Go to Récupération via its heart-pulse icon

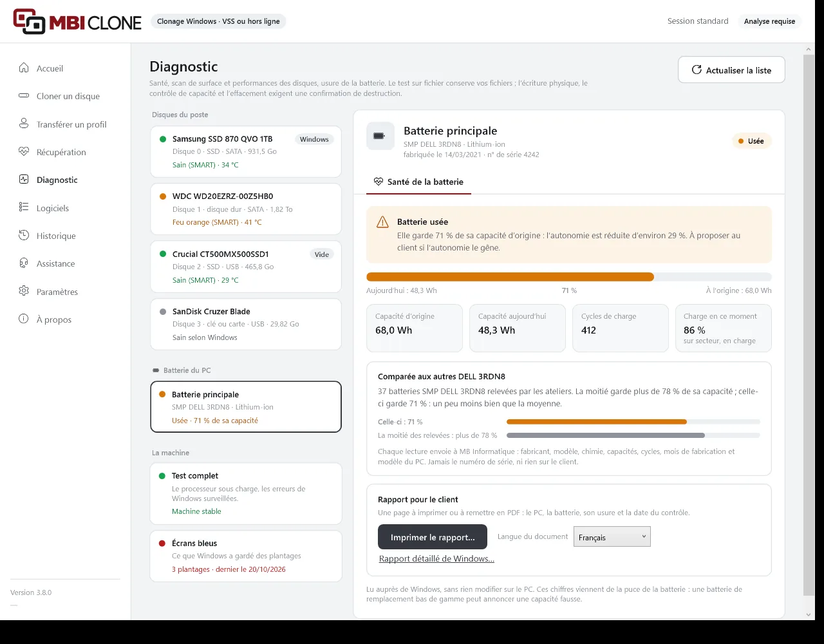click(x=24, y=152)
